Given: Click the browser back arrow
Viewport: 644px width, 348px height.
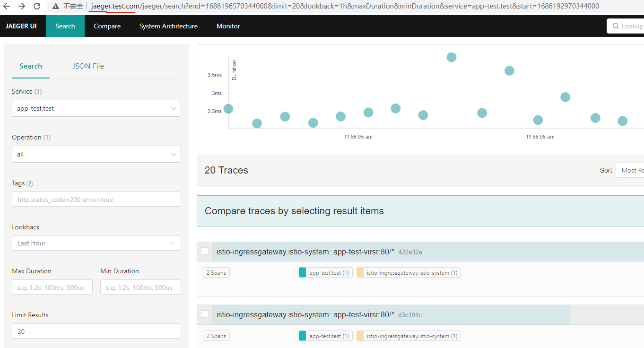Looking at the screenshot, I should point(8,6).
